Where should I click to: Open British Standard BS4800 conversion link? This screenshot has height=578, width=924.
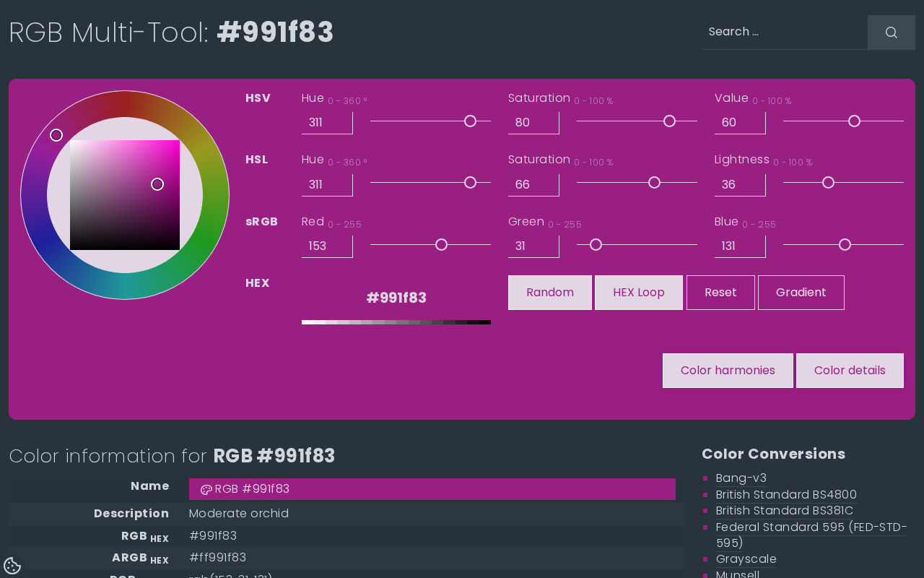(x=785, y=495)
